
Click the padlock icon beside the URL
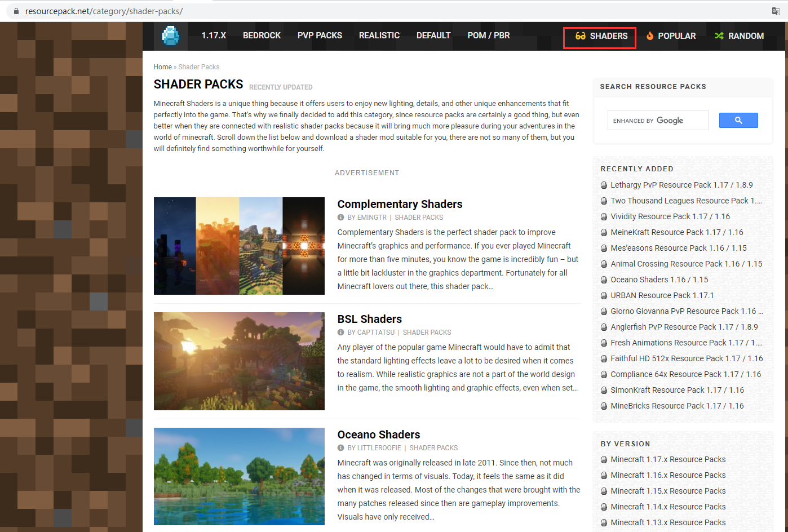[x=16, y=11]
